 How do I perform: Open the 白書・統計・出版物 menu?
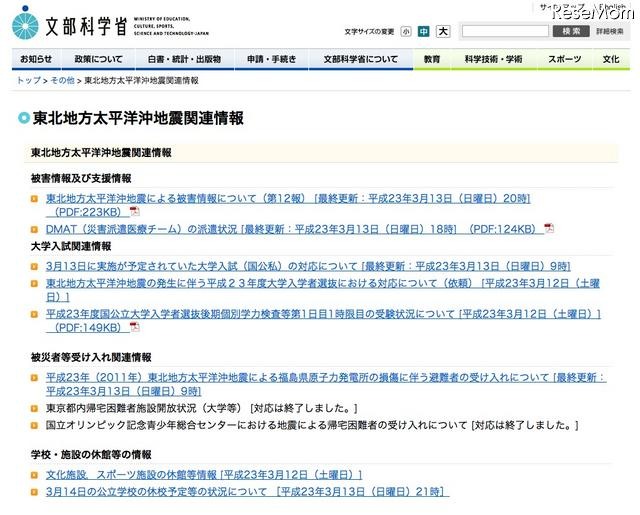coord(185,59)
